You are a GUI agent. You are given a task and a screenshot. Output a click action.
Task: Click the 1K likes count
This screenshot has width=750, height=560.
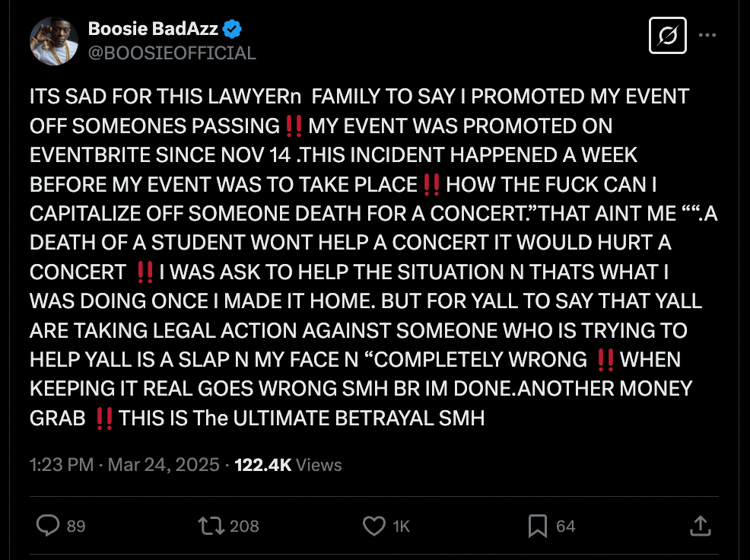click(401, 526)
